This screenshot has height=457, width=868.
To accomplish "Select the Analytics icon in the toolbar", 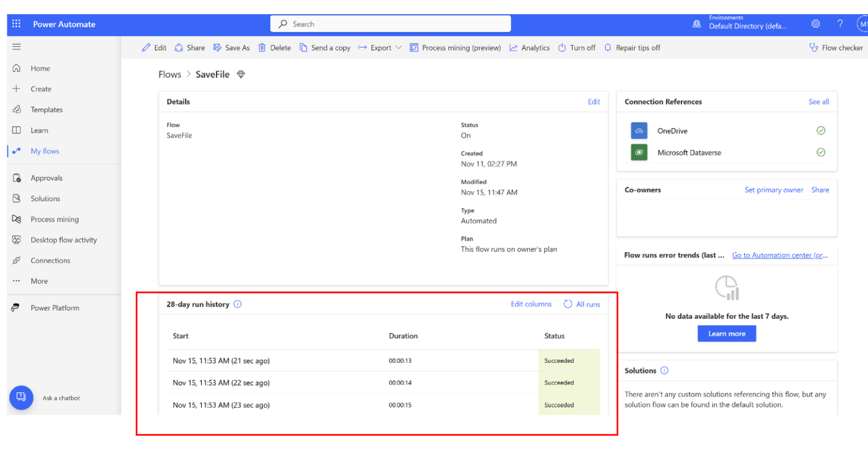I will (514, 48).
